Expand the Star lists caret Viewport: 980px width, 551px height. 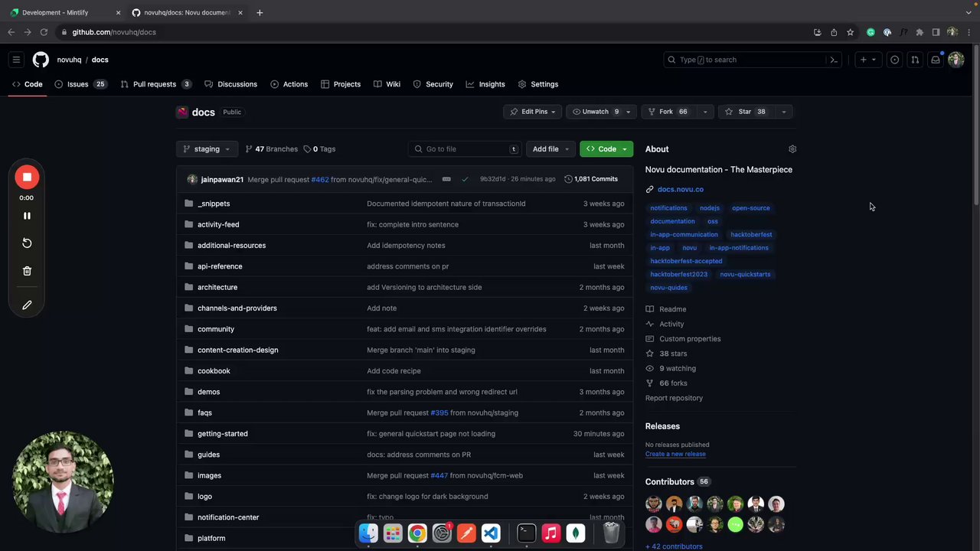[783, 112]
